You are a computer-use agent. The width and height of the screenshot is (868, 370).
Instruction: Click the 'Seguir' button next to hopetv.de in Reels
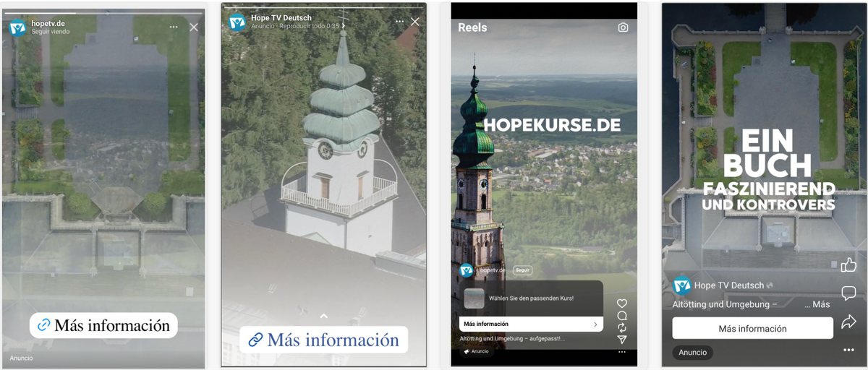click(522, 270)
